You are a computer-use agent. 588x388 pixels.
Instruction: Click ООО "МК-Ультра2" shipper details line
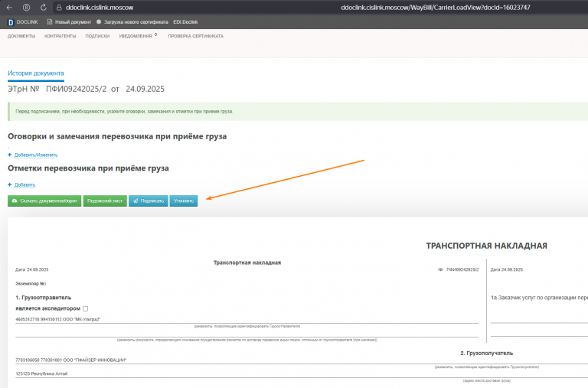[57, 319]
